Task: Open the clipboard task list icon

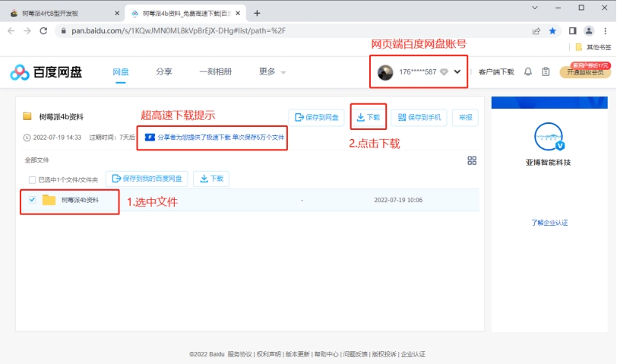Action: pos(546,71)
